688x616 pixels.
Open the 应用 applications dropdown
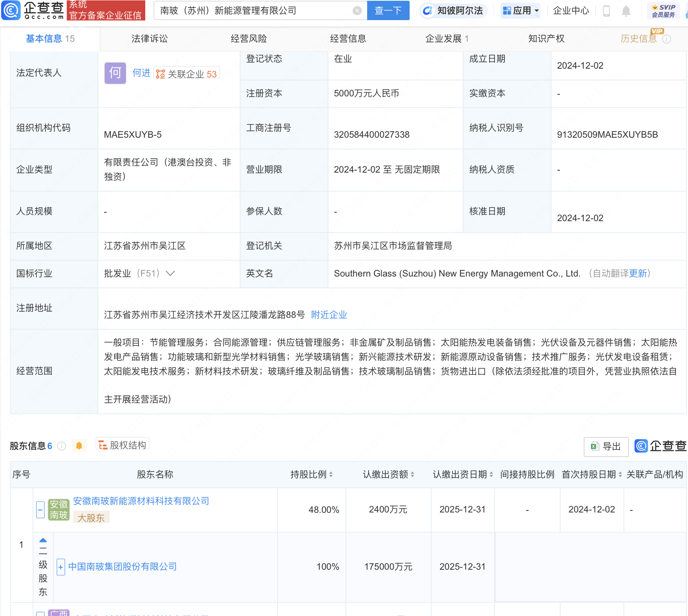[x=520, y=11]
